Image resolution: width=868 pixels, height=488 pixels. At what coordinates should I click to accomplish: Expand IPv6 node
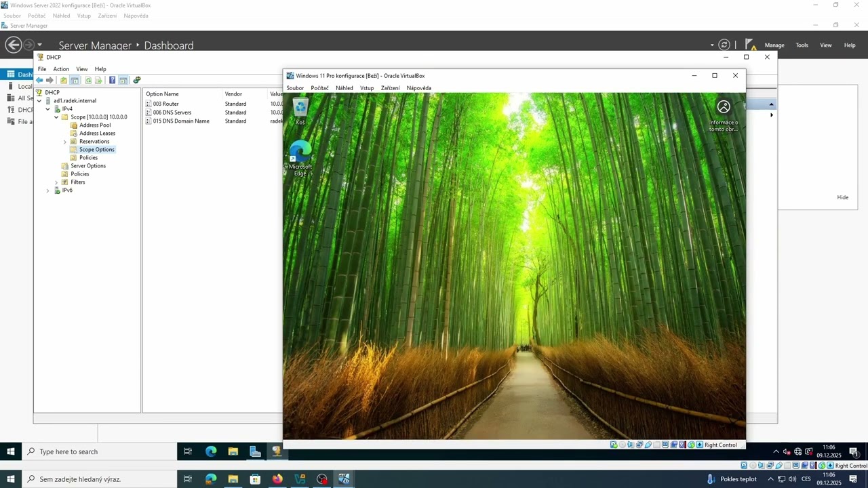(47, 190)
